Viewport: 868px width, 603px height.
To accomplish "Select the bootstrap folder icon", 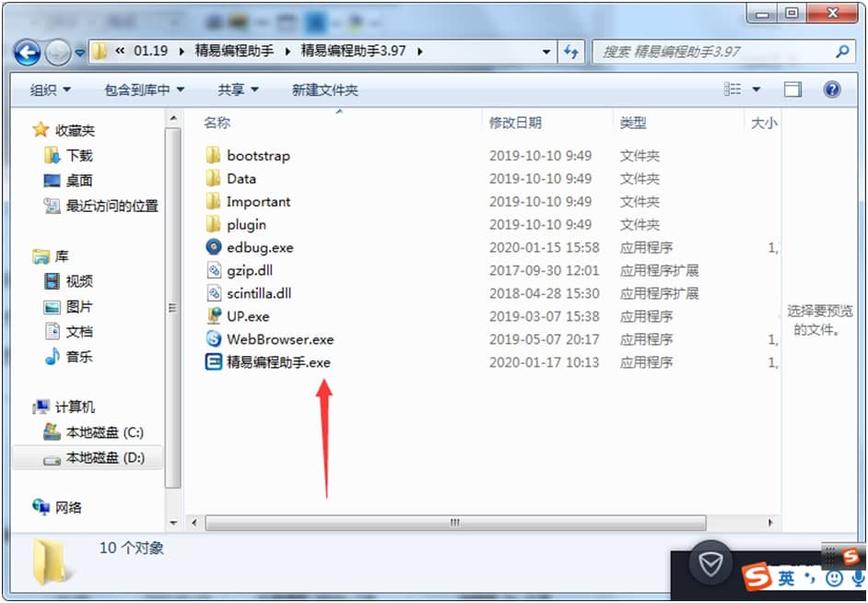I will (213, 156).
